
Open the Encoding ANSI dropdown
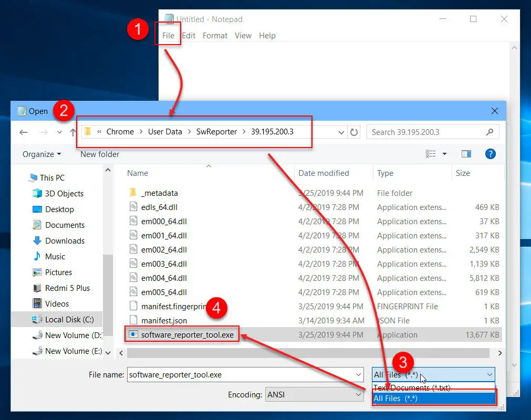click(x=314, y=395)
